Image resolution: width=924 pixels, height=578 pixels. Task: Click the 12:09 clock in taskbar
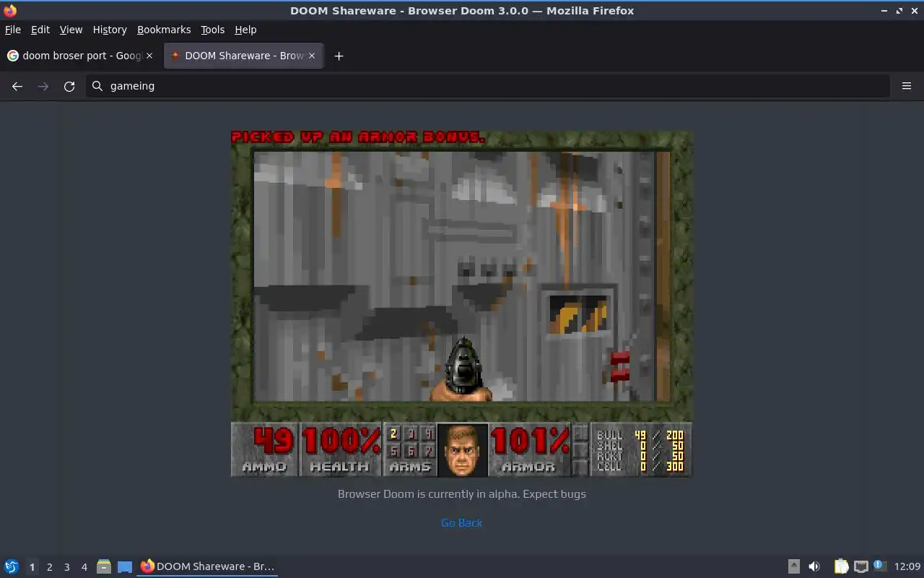907,566
